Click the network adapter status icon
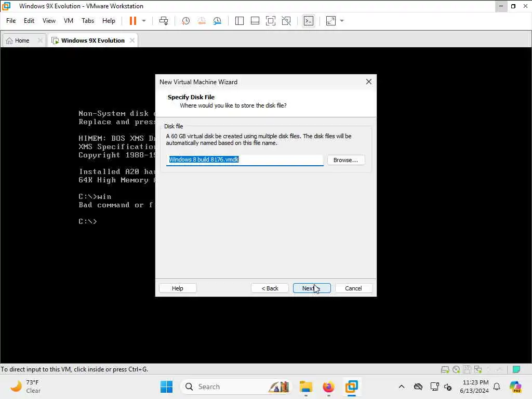532x399 pixels. tap(478, 369)
